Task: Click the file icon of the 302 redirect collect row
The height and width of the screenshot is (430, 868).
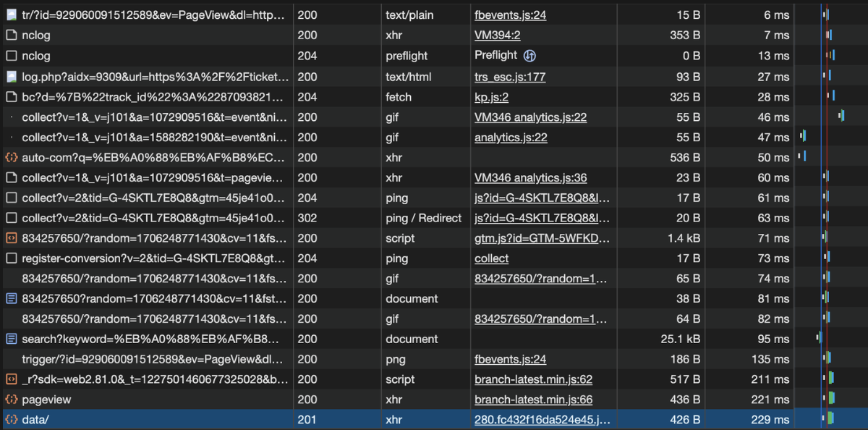Action: point(11,218)
